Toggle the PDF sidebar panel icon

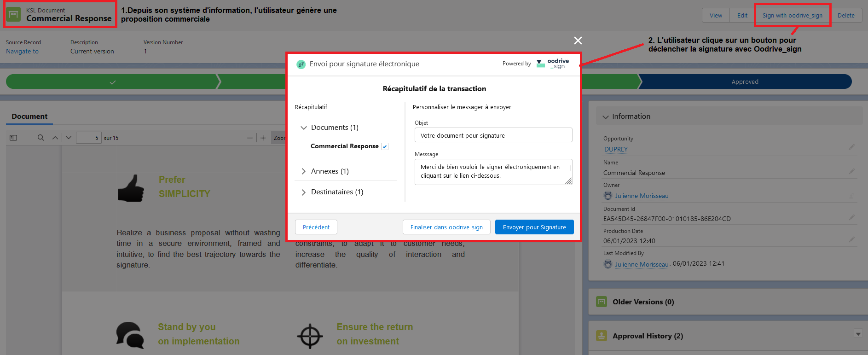click(x=13, y=138)
